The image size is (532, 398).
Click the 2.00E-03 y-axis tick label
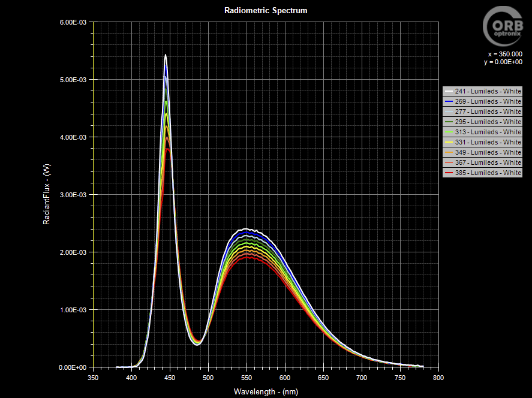pyautogui.click(x=73, y=252)
